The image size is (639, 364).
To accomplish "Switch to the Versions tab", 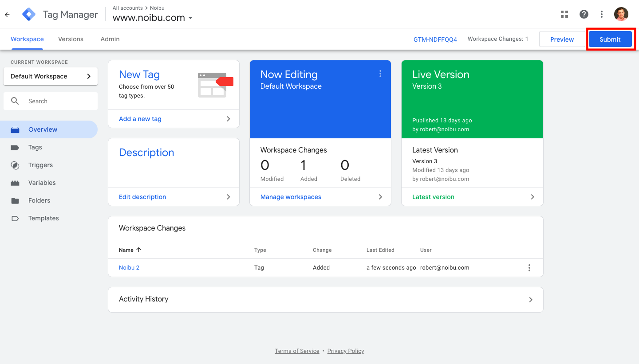I will (71, 39).
